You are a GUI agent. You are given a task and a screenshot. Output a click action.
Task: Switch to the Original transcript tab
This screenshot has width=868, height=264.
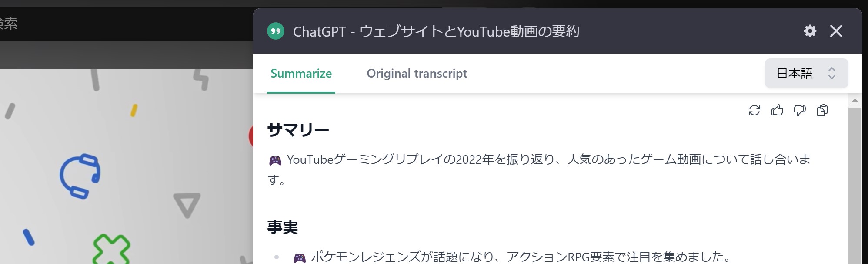[417, 73]
